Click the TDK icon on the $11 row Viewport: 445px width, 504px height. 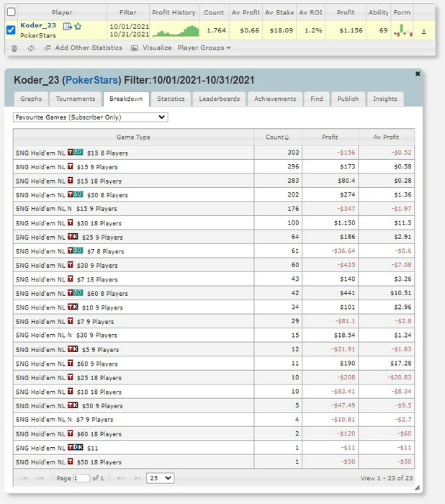coord(75,447)
